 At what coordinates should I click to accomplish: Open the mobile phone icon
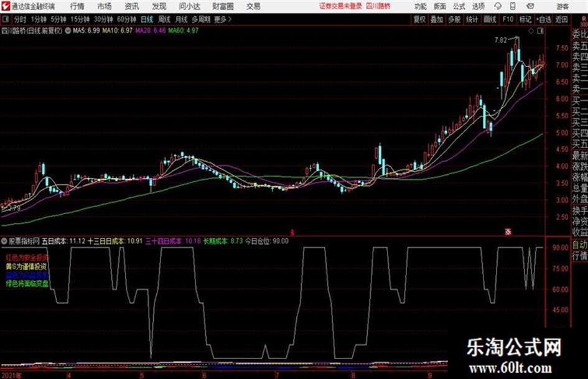pyautogui.click(x=513, y=6)
